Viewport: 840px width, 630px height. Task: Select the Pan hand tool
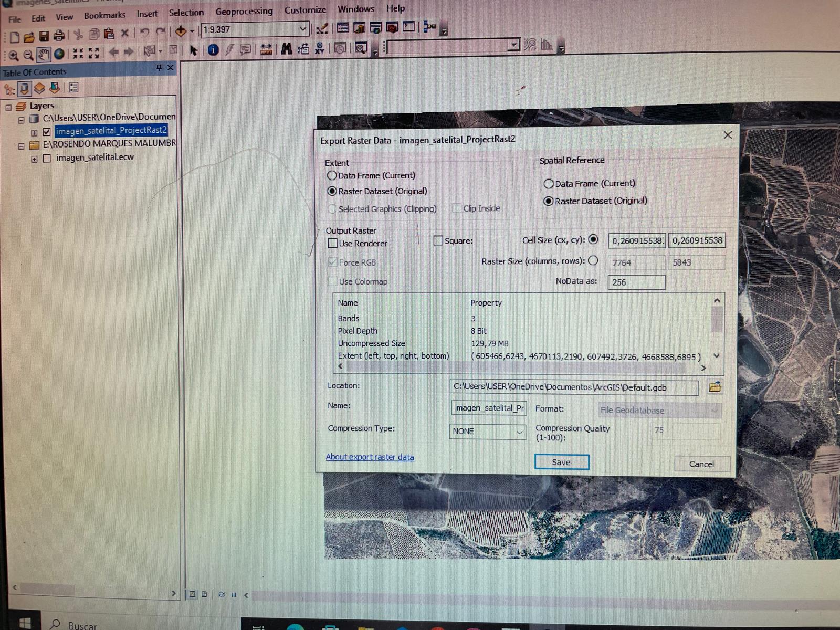(44, 54)
